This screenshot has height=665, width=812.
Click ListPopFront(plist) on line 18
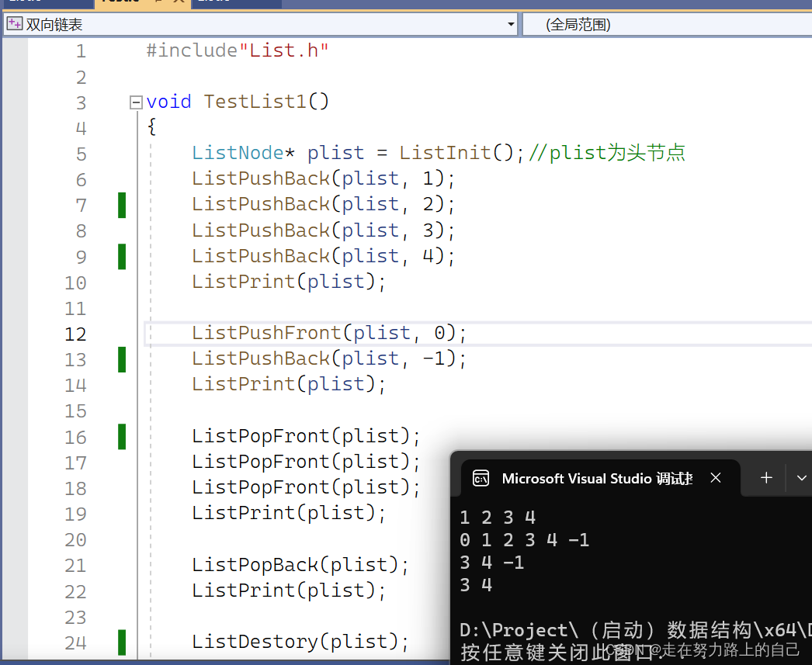pos(306,487)
